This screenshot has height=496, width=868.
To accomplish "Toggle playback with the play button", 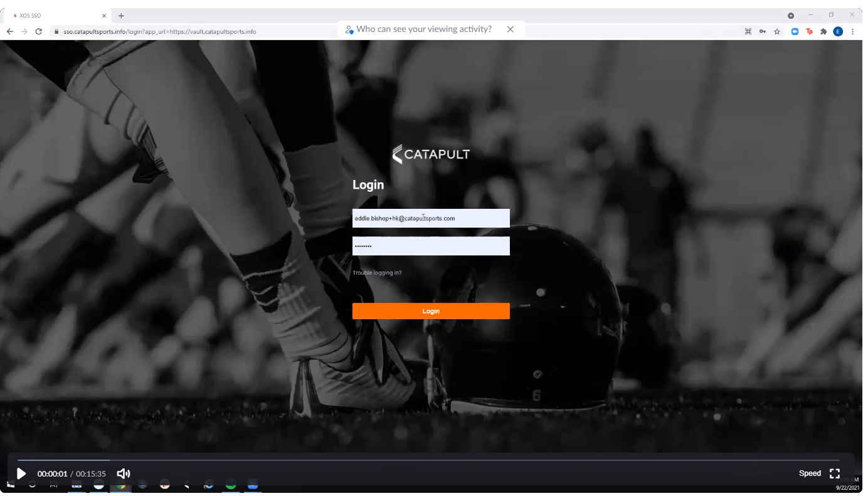I will [21, 473].
